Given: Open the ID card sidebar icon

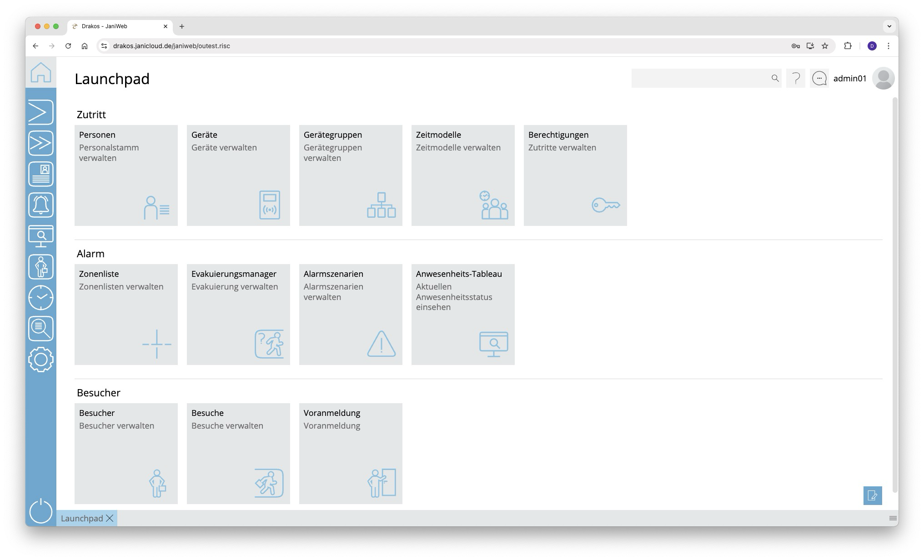Looking at the screenshot, I should [41, 174].
